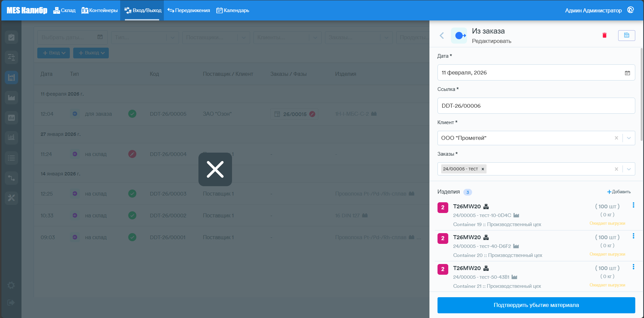This screenshot has width=644, height=318.
Task: Save using the floppy disk button
Action: point(627,35)
